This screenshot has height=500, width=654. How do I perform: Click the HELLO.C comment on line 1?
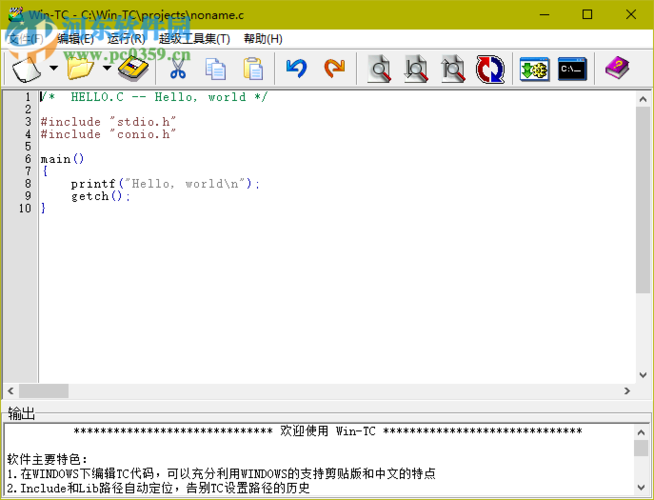154,97
